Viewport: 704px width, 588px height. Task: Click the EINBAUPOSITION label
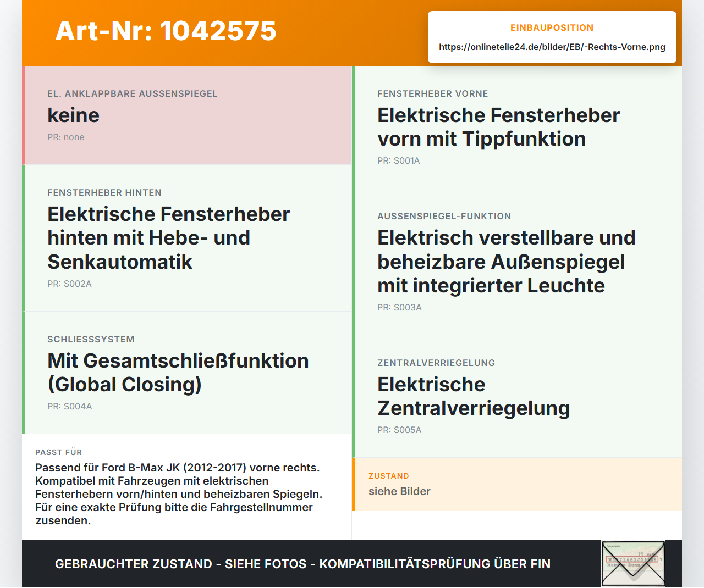tap(552, 28)
